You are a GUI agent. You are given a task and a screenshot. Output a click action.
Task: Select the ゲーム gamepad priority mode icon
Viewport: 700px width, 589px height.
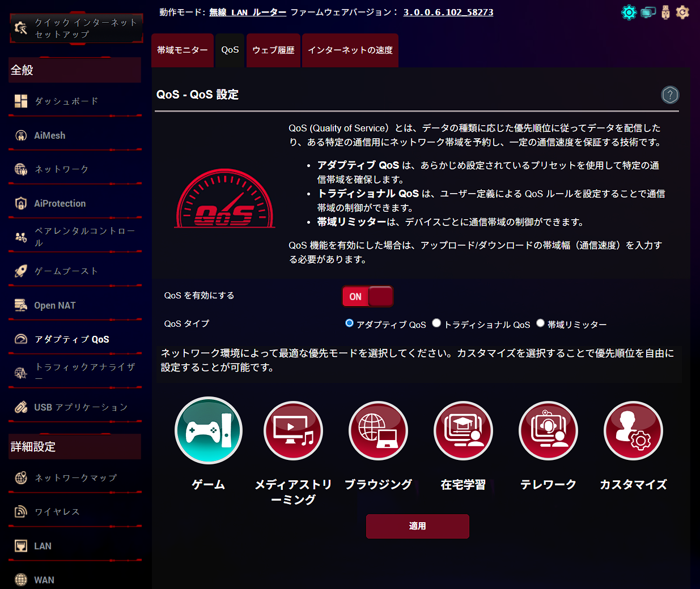[x=209, y=430]
